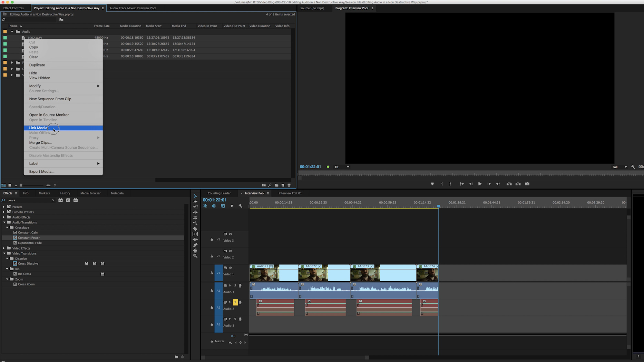The width and height of the screenshot is (644, 362).
Task: Select the Exponential Fade audio transition
Action: [30, 243]
